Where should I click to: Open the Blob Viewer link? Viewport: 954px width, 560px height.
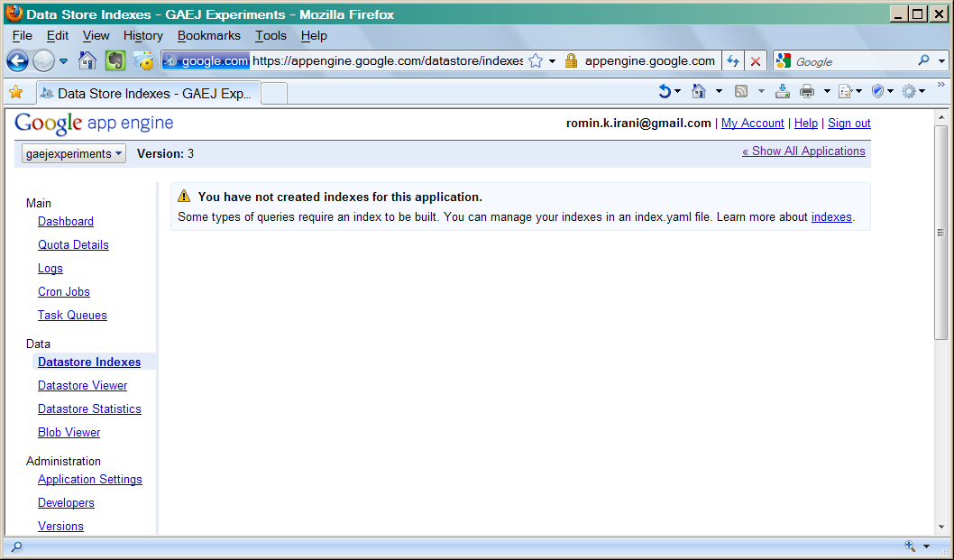click(x=69, y=432)
